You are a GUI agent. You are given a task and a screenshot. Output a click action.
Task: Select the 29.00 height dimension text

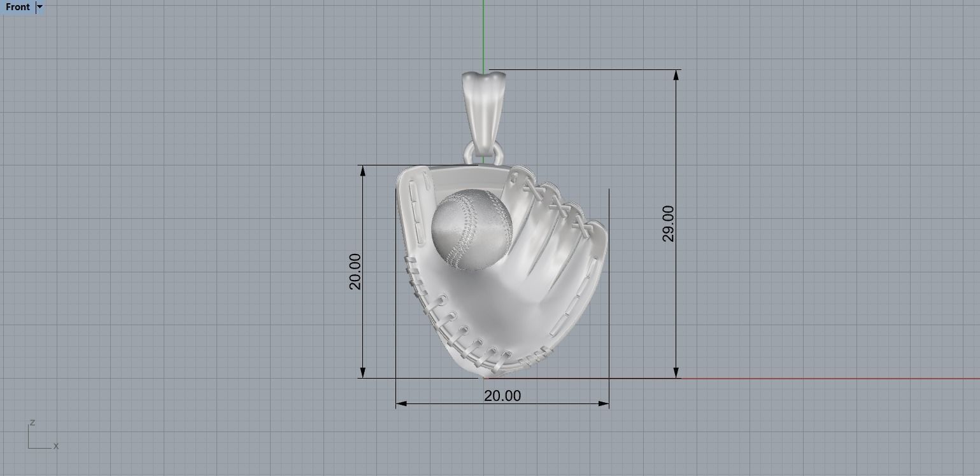[668, 223]
